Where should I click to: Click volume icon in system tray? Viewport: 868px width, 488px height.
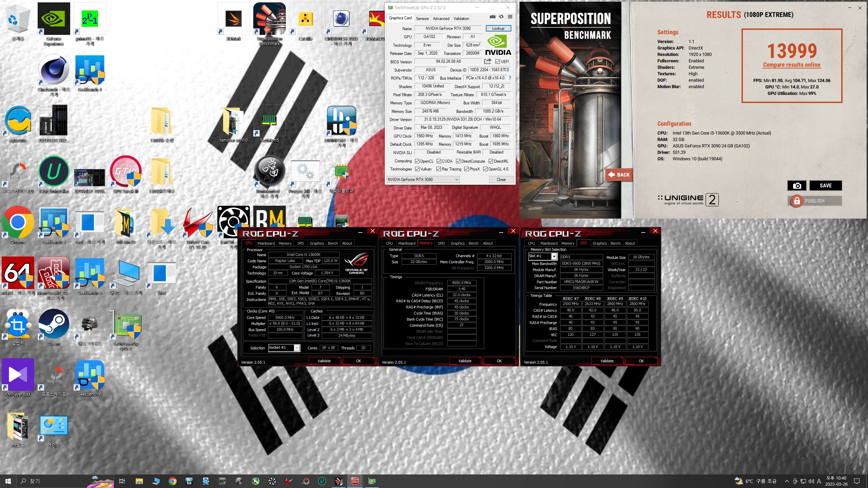pos(811,481)
